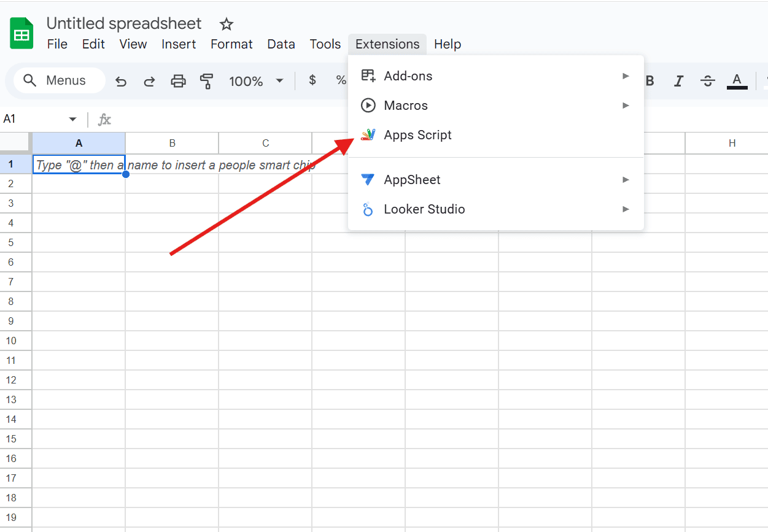Click the redo arrow icon
This screenshot has width=768, height=532.
(149, 81)
